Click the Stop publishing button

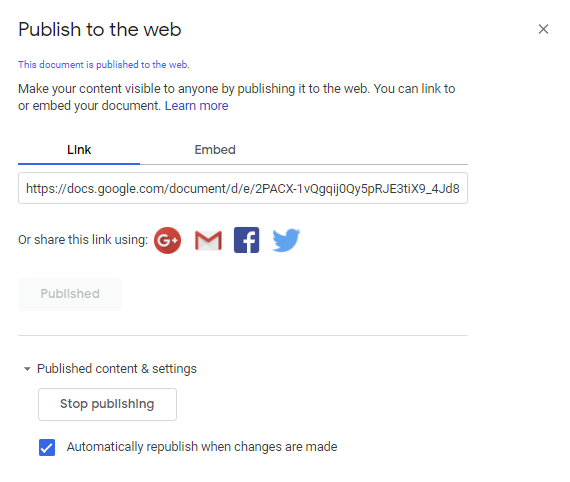pyautogui.click(x=107, y=404)
